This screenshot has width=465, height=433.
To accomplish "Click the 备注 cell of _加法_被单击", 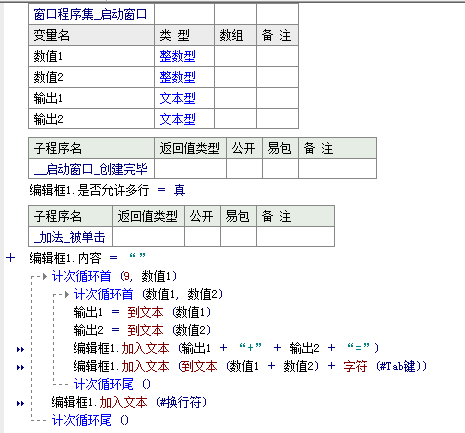I will point(295,237).
